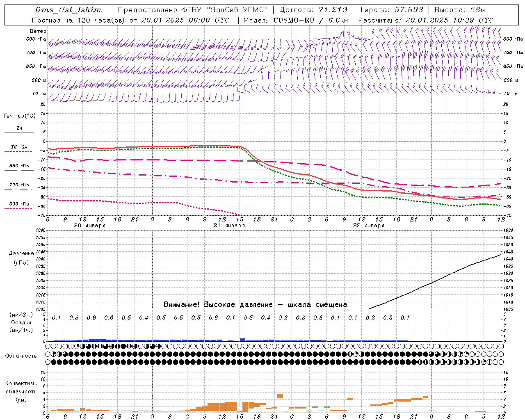The height and width of the screenshot is (420, 525).
Task: Click the "20 января" date label
Action: [89, 226]
